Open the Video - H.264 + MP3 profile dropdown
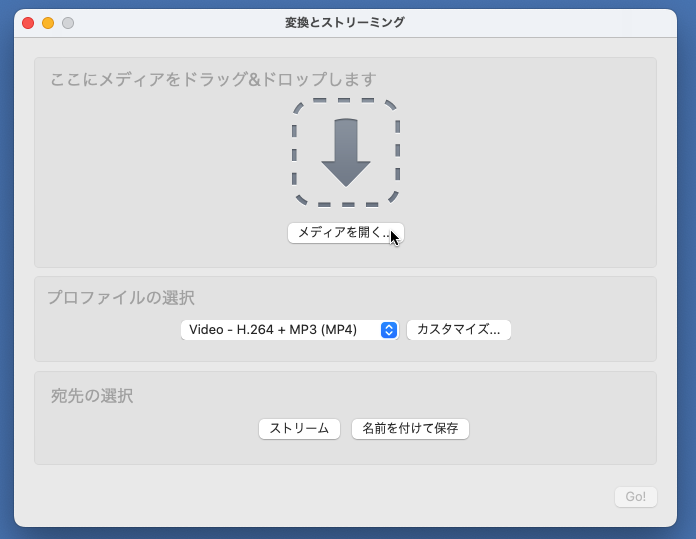The width and height of the screenshot is (696, 539). pos(290,330)
